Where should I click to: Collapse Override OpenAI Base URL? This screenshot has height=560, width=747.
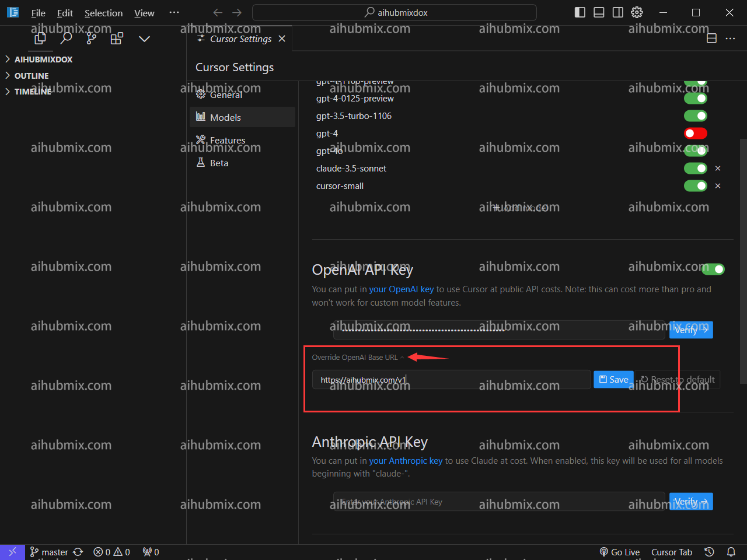358,358
